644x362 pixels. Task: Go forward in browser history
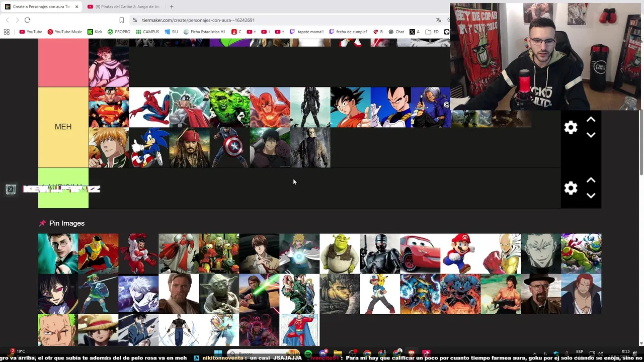(17, 20)
